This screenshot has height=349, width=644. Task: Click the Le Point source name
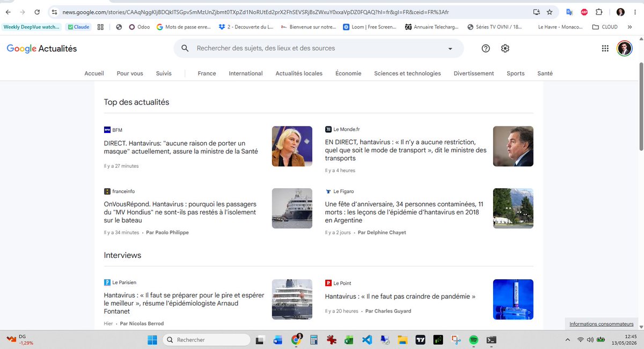coord(342,283)
